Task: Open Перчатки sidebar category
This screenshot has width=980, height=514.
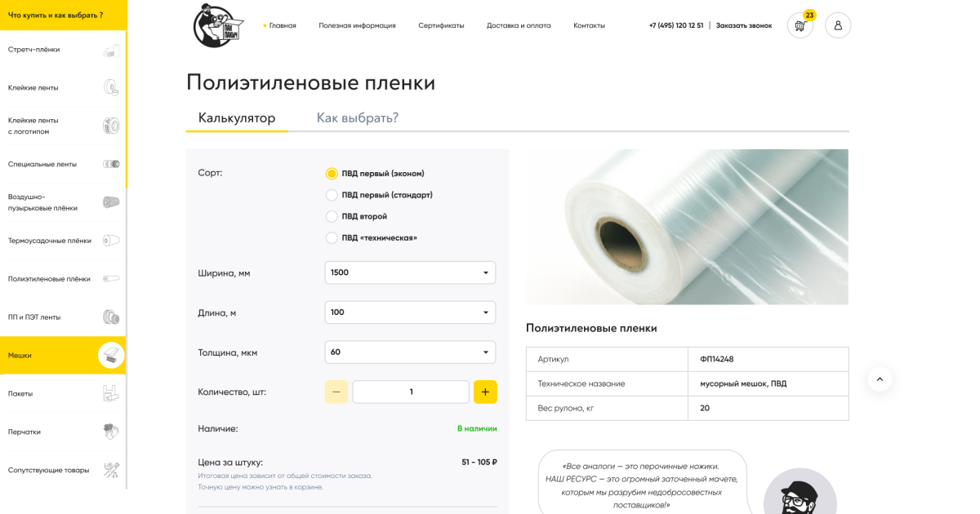Action: (x=63, y=432)
